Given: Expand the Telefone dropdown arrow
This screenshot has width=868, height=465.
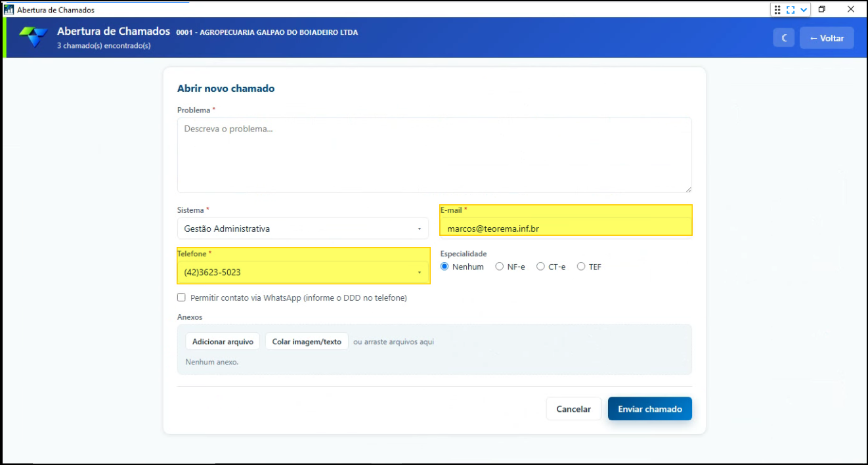Looking at the screenshot, I should tap(419, 272).
